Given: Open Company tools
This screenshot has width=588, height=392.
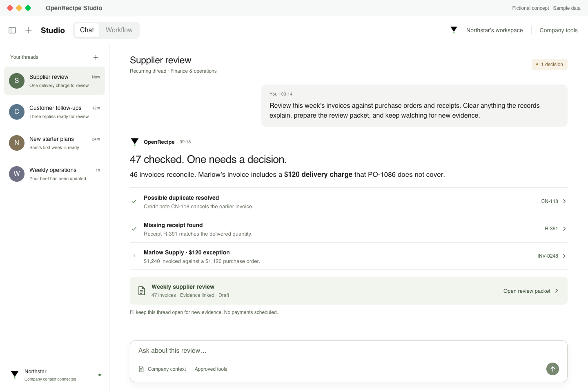Looking at the screenshot, I should 559,30.
